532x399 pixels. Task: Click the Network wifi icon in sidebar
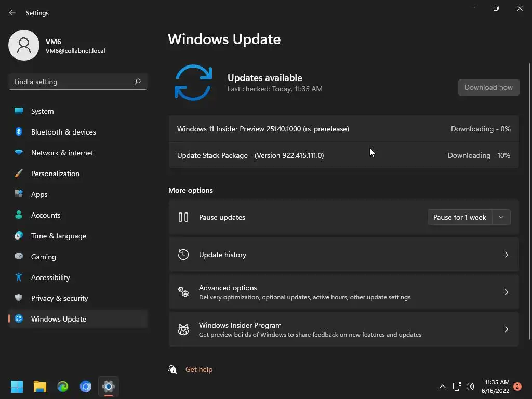click(x=19, y=152)
